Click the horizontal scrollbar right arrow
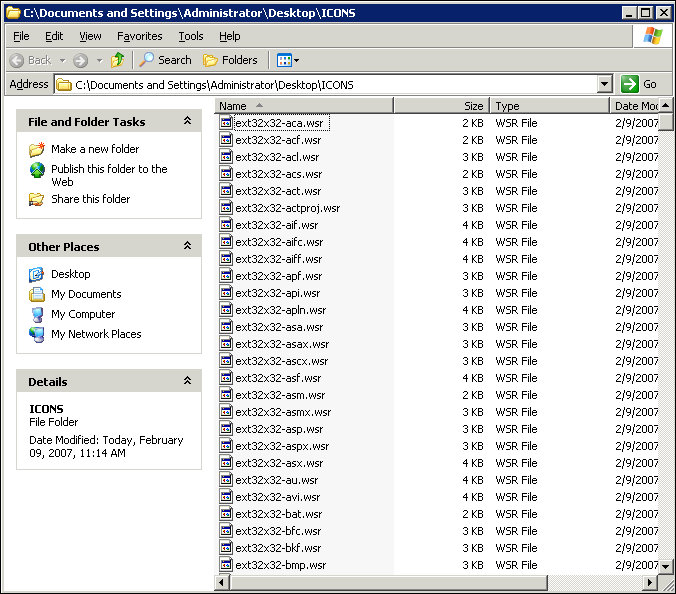 pyautogui.click(x=651, y=583)
